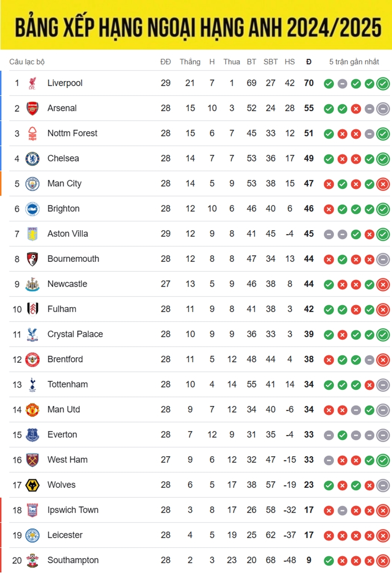The height and width of the screenshot is (574, 392).
Task: Click the Chelsea club crest
Action: click(32, 159)
